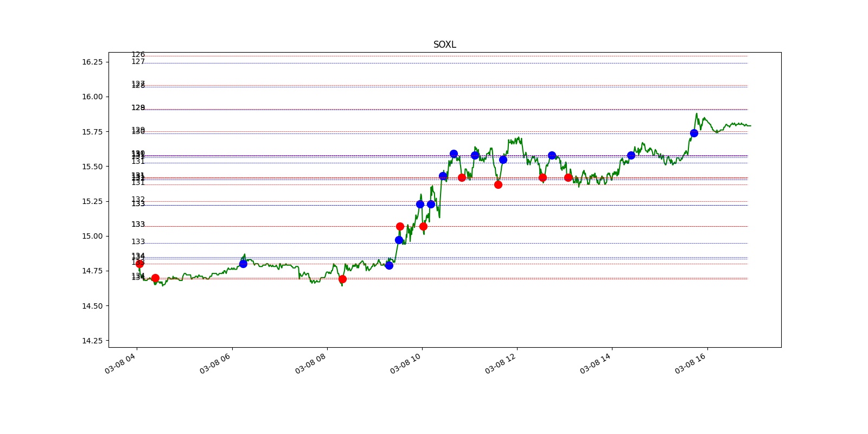Click the 03-08 10 x-axis label
Screen dimensions: 868x434
pyautogui.click(x=406, y=363)
